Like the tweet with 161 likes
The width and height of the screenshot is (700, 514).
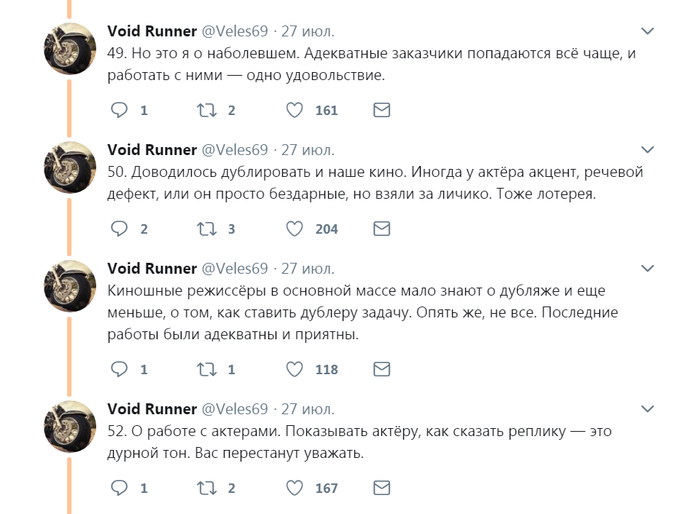coord(295,110)
